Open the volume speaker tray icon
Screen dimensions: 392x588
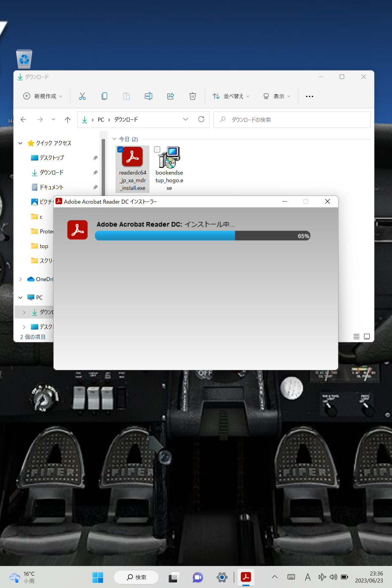333,577
